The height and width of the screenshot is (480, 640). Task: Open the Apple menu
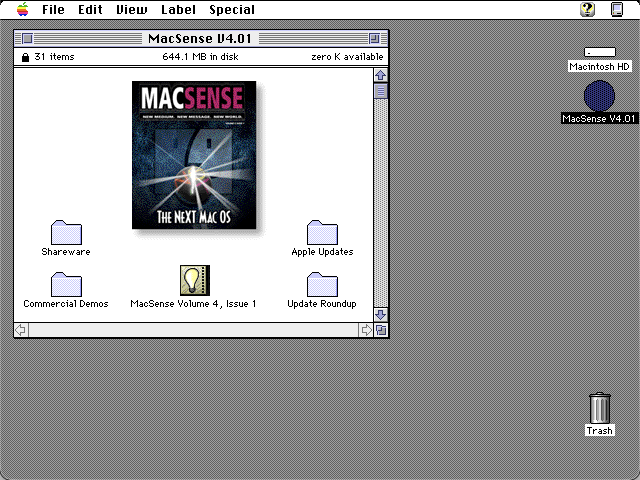(23, 9)
